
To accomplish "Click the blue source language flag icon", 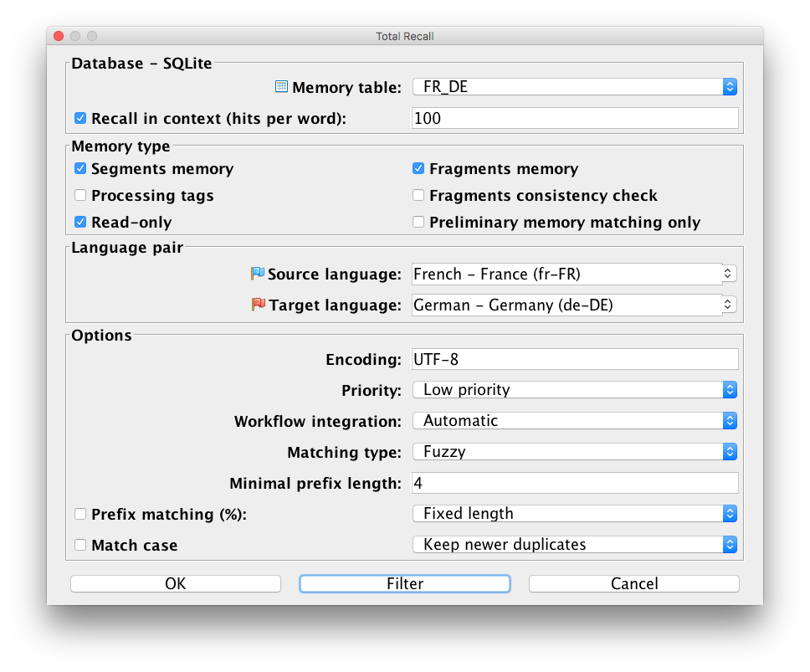I will (257, 274).
